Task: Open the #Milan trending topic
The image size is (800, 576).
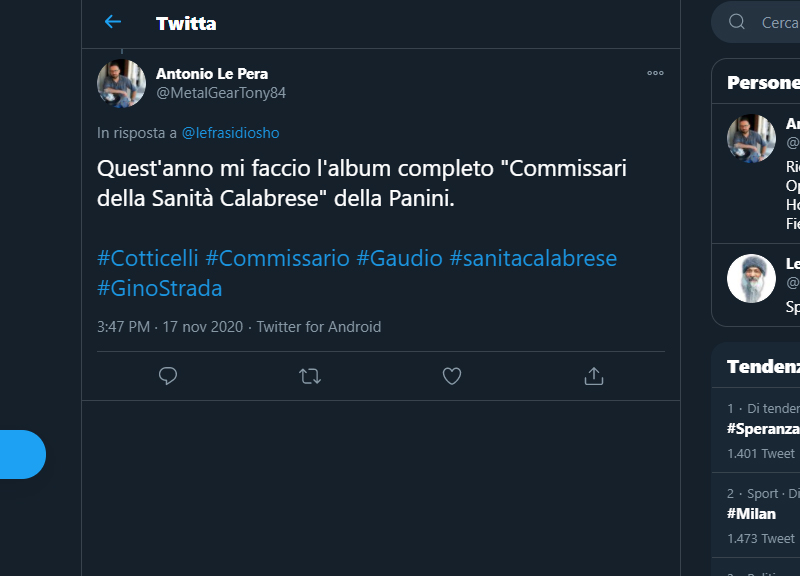Action: pos(748,513)
